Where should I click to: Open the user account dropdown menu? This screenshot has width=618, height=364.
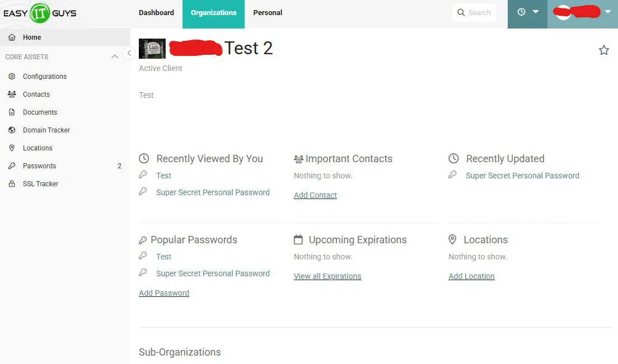(582, 12)
